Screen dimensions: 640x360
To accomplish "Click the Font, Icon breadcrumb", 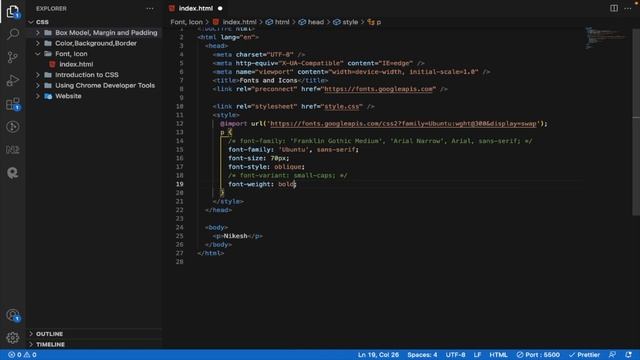I will coord(186,22).
